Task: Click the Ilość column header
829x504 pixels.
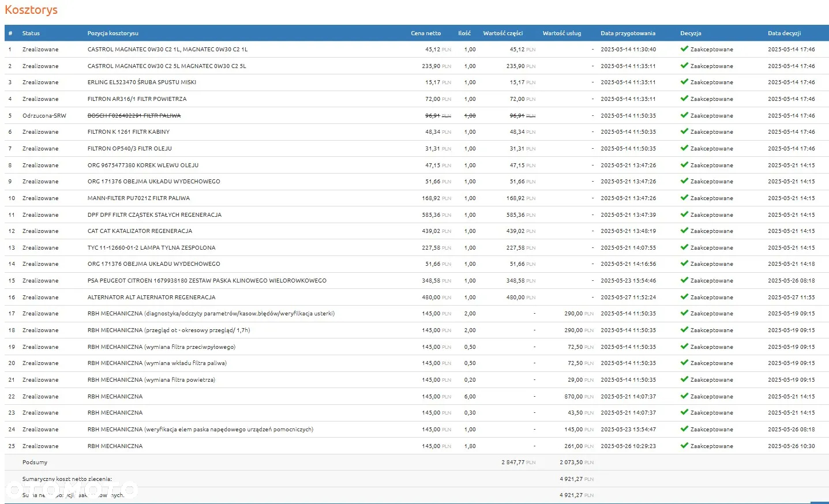Action: coord(464,33)
